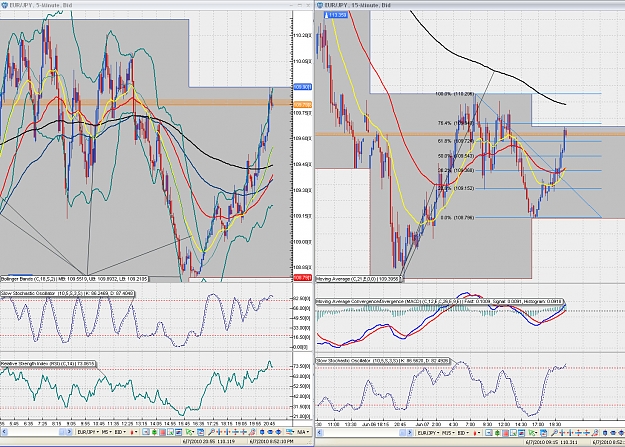Click the second red vertical zoom icon in the 5-minute toolbar
This screenshot has height=447, width=625.
pos(244,432)
